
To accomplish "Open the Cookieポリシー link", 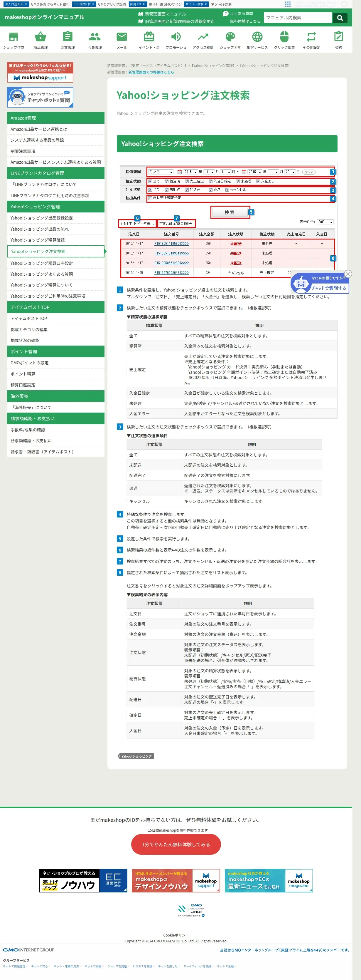I will pos(176,935).
